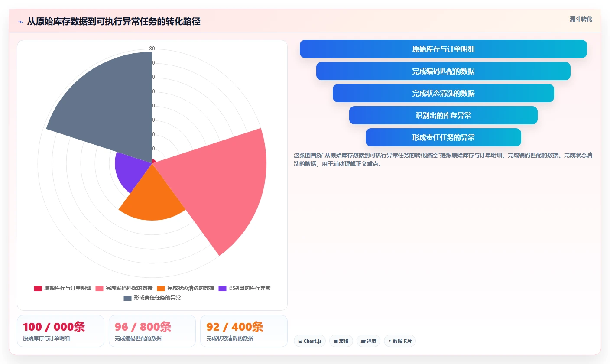Toggle 识别出的库存异常 legend purple swatch
610x364 pixels.
[222, 288]
